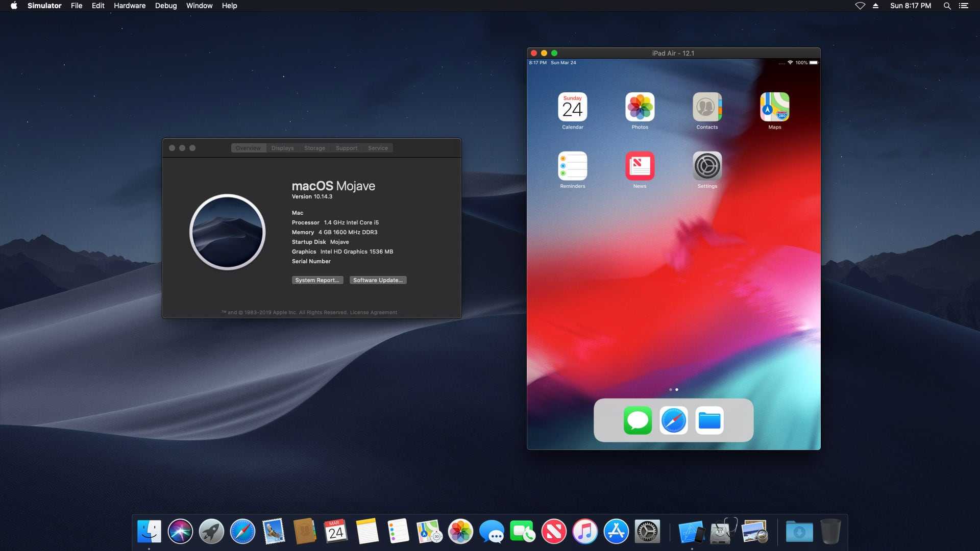
Task: Open Downloads folder in the Dock
Action: [799, 532]
